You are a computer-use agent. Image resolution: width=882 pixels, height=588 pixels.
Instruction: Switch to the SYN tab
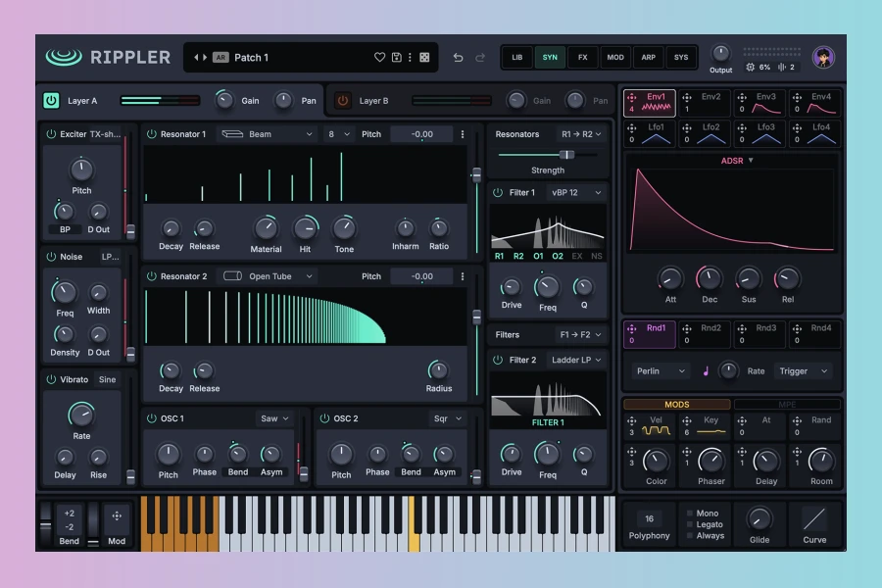[550, 58]
